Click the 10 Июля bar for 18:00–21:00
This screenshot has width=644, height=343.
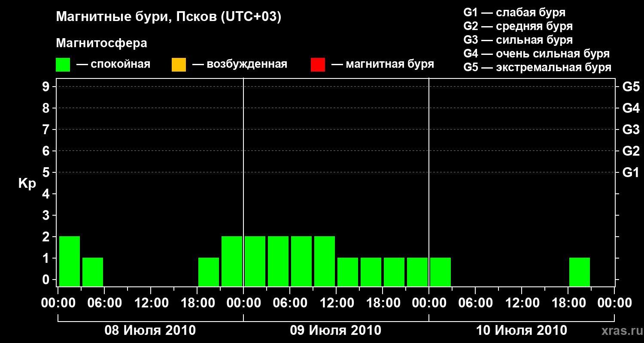pyautogui.click(x=580, y=272)
